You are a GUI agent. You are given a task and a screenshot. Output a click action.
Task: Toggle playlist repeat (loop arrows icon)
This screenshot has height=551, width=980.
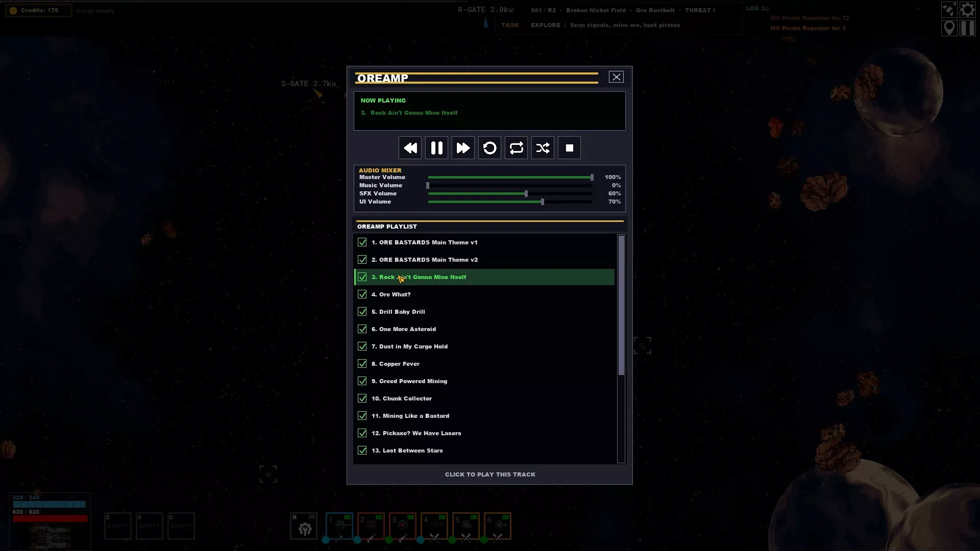[516, 148]
